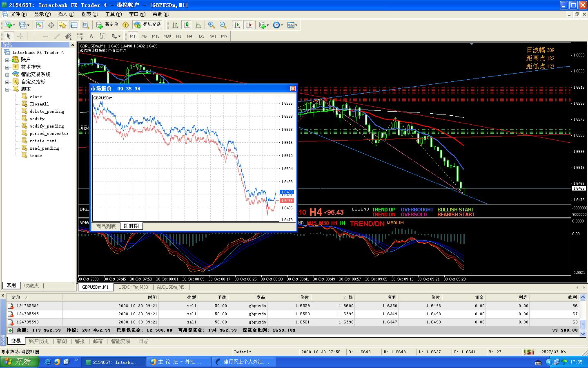
Task: Pick the vertical line drawing tool
Action: click(34, 36)
